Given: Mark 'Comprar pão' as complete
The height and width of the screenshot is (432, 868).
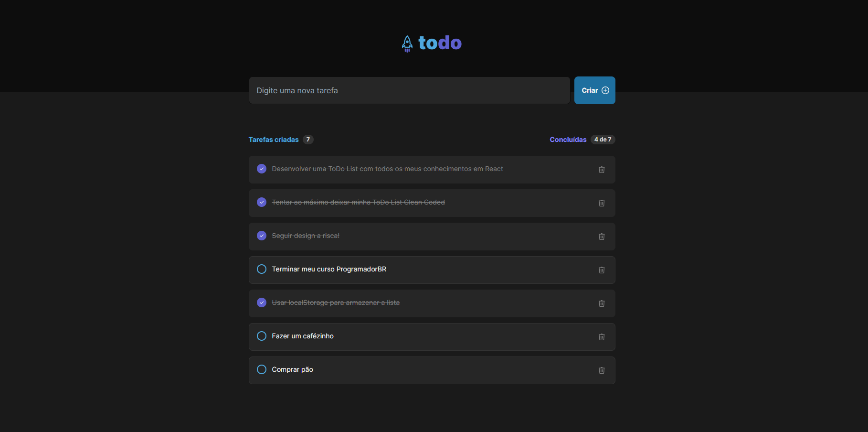Looking at the screenshot, I should (261, 369).
